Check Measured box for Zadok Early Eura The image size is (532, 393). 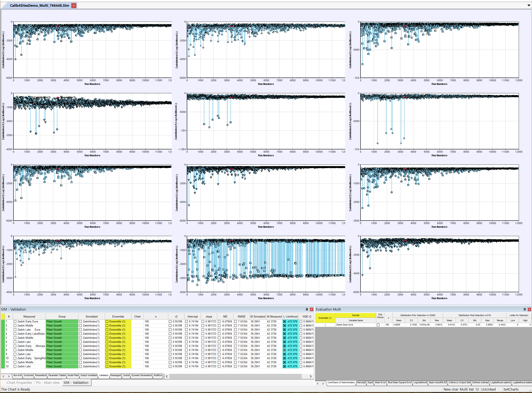[x=15, y=321]
